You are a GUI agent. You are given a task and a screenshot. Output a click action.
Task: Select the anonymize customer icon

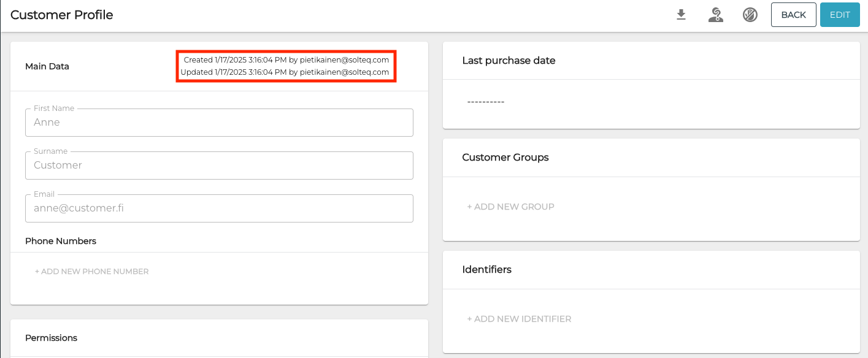pos(715,14)
